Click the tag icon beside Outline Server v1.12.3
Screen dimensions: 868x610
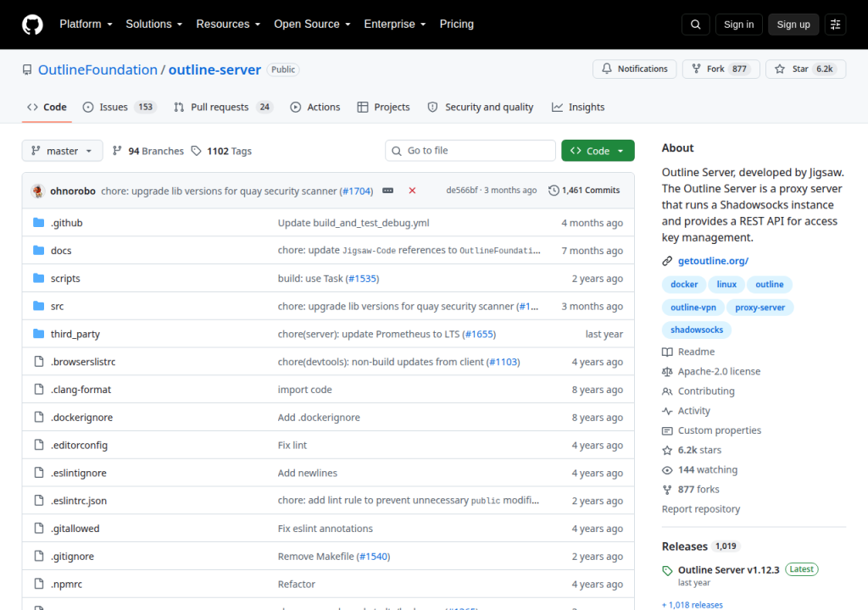click(667, 571)
